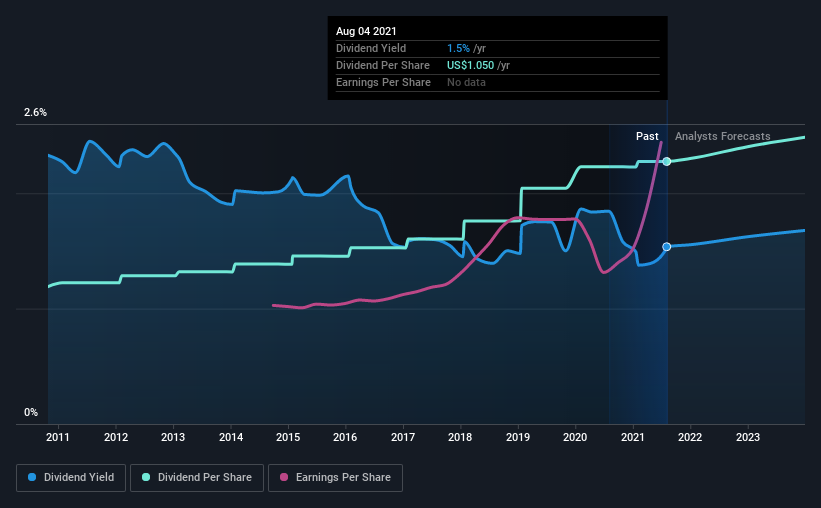The height and width of the screenshot is (508, 821).
Task: Click the 2018 x-axis label
Action: click(x=460, y=437)
